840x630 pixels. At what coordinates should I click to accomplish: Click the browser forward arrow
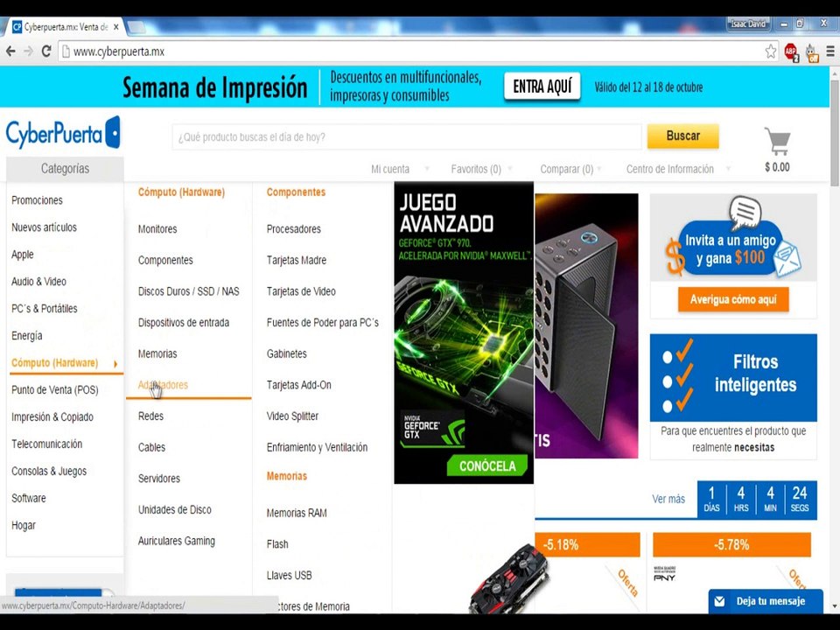click(28, 52)
